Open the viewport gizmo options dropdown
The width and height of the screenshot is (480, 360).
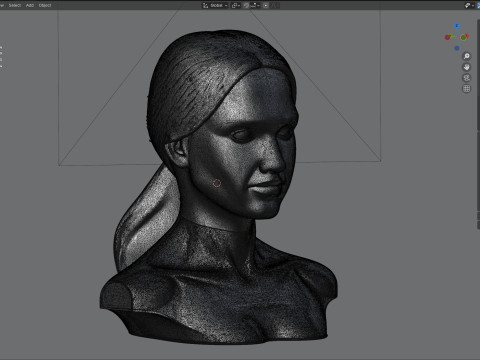(469, 5)
